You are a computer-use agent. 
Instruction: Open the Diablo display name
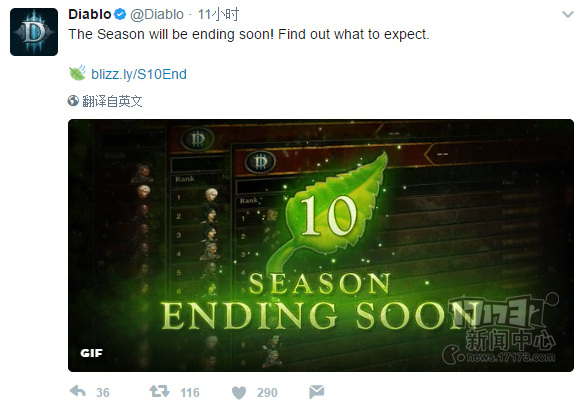90,15
